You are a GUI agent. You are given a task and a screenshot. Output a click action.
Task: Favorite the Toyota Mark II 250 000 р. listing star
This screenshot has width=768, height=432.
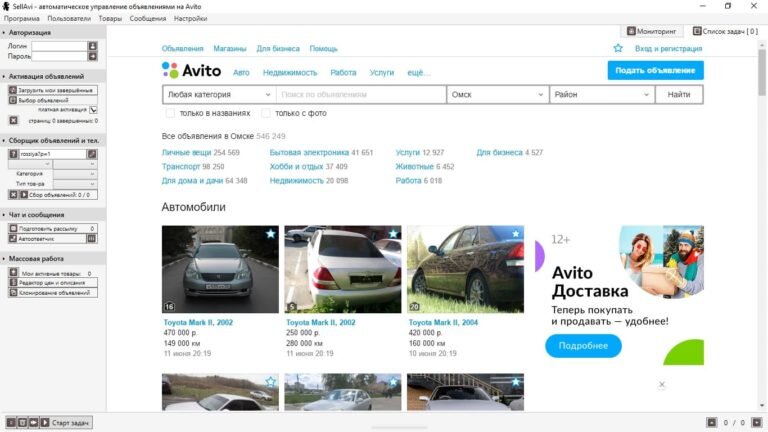coord(393,234)
